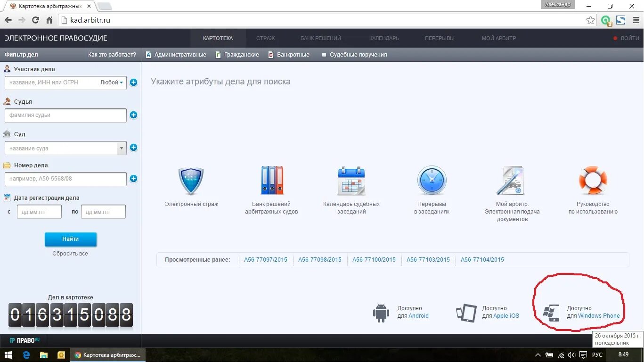Open Календарь судебных заседаний calendar icon

(x=351, y=181)
